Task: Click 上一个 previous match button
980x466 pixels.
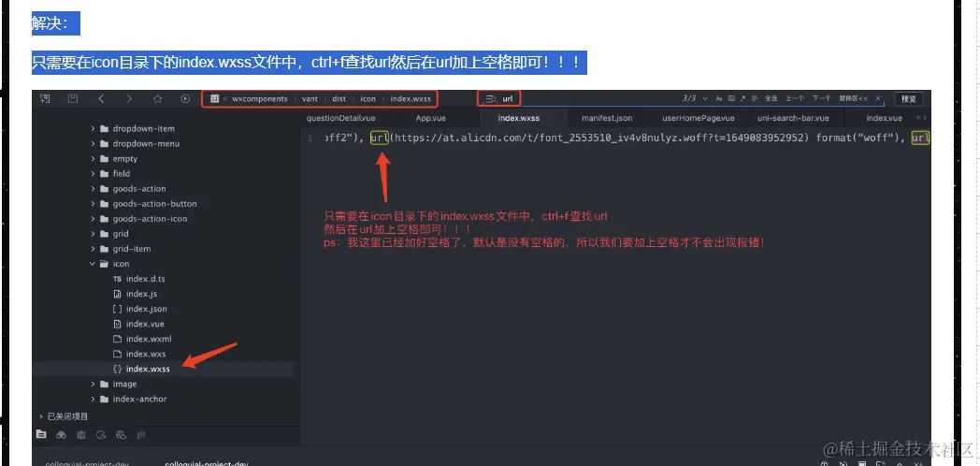Action: click(x=794, y=99)
